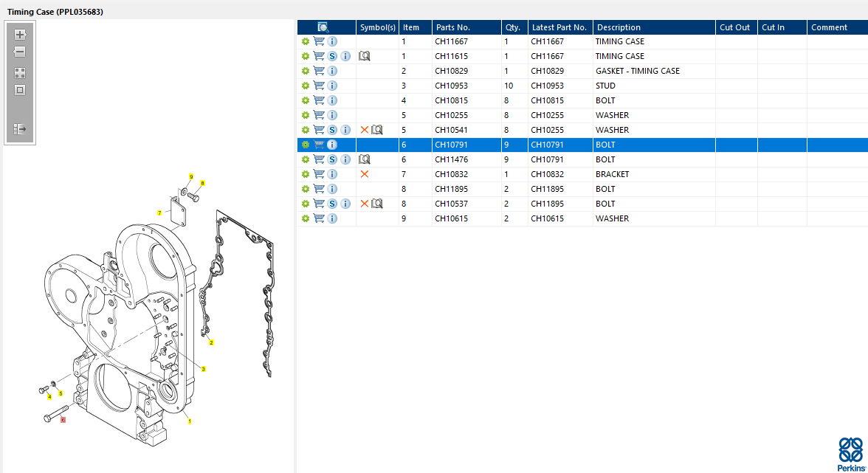Viewport: 868px width, 473px height.
Task: Click the Symbol(s) column header
Action: click(378, 27)
